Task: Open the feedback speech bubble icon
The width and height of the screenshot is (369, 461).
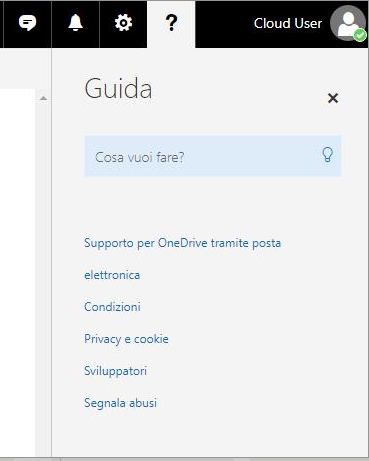Action: [x=27, y=24]
